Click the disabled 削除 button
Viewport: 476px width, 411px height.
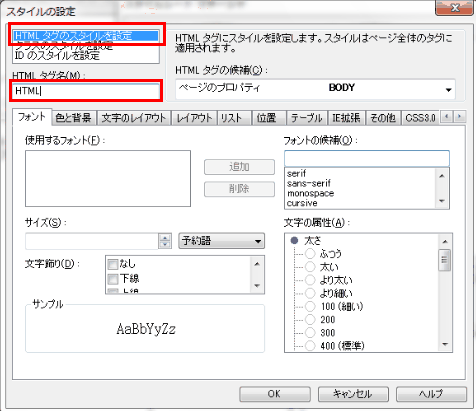[x=239, y=189]
